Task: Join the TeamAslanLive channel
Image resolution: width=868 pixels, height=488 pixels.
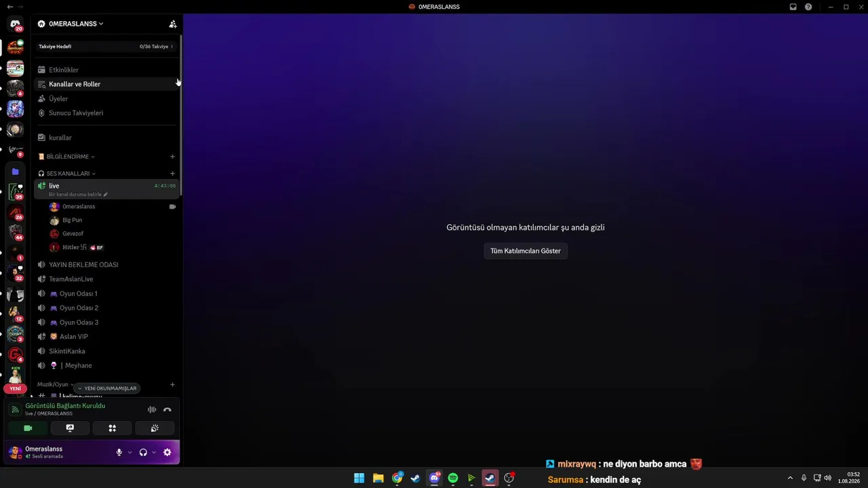Action: (x=106, y=279)
